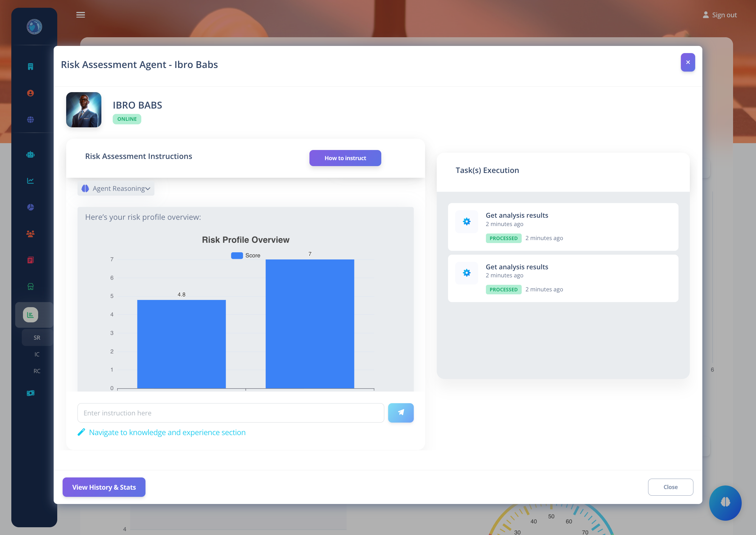756x535 pixels.
Task: Select the robot agent sidebar icon
Action: 30,154
